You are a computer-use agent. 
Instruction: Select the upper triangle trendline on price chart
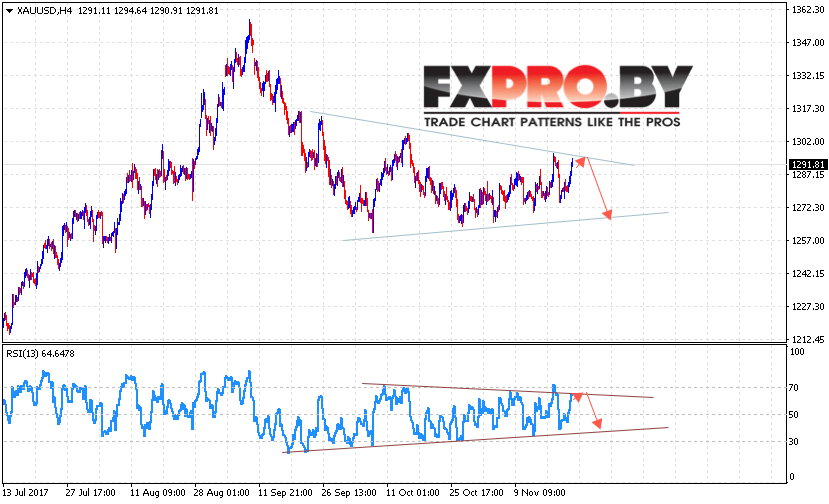pos(472,138)
